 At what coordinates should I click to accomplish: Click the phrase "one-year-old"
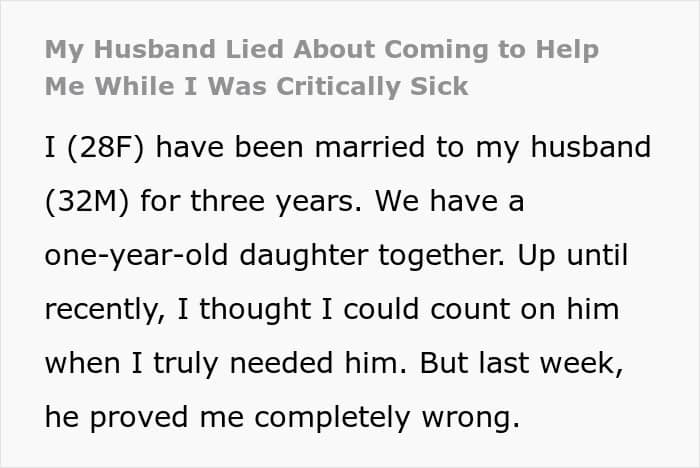click(x=137, y=256)
